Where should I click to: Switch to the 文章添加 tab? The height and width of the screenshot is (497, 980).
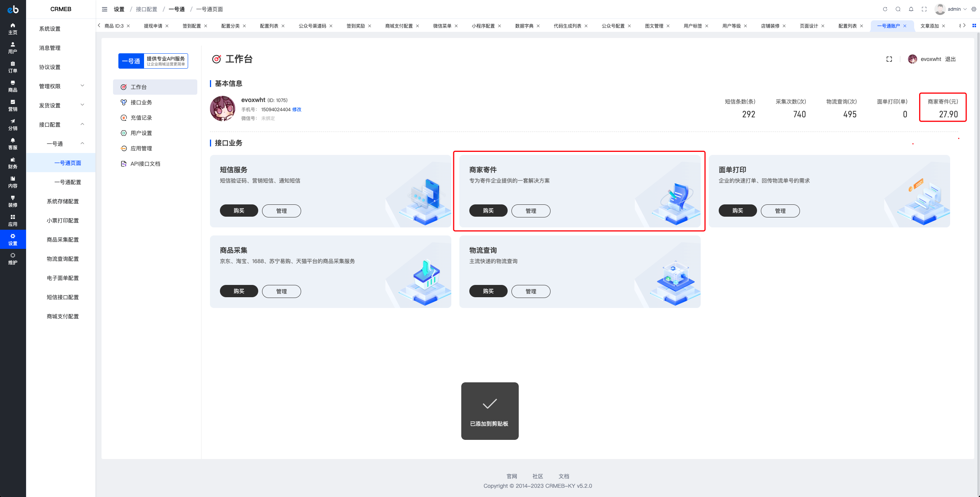coord(929,26)
